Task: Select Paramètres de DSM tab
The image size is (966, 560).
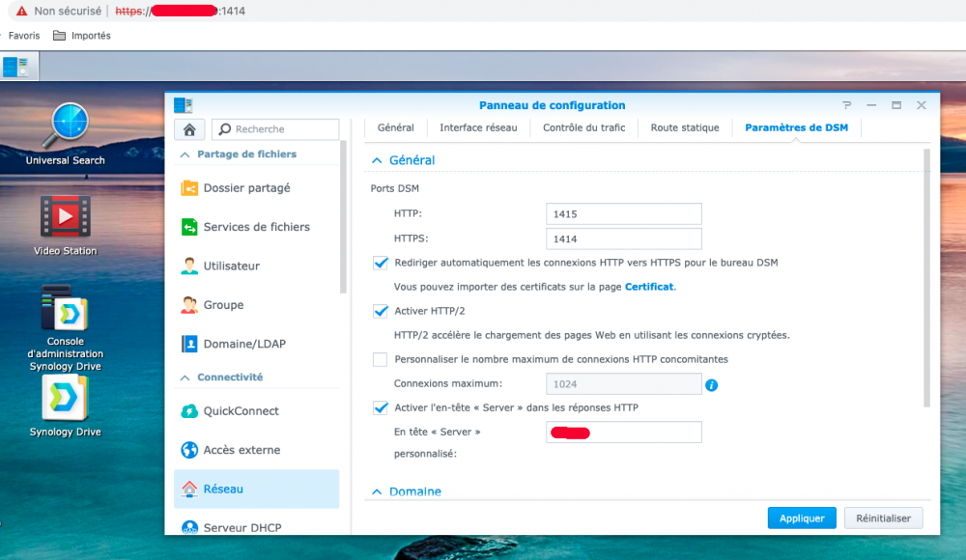Action: 796,127
